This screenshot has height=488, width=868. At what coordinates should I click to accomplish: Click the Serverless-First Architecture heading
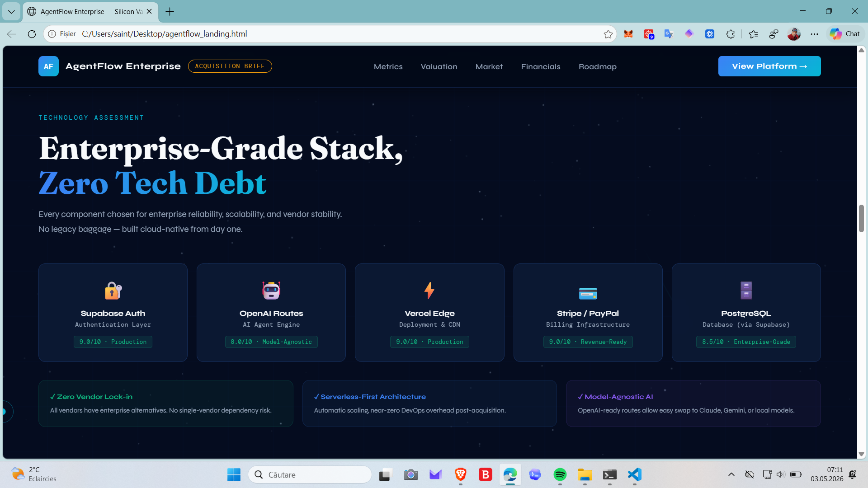pos(370,397)
